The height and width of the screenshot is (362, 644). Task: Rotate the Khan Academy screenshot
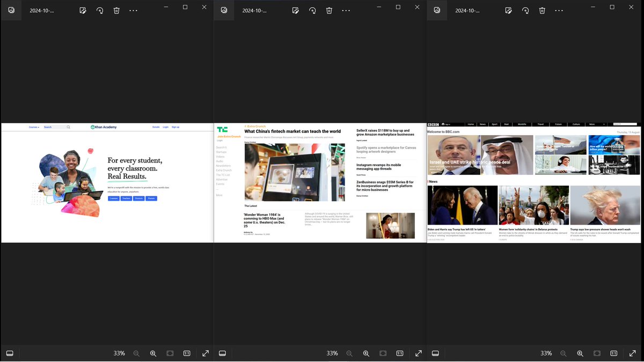100,10
